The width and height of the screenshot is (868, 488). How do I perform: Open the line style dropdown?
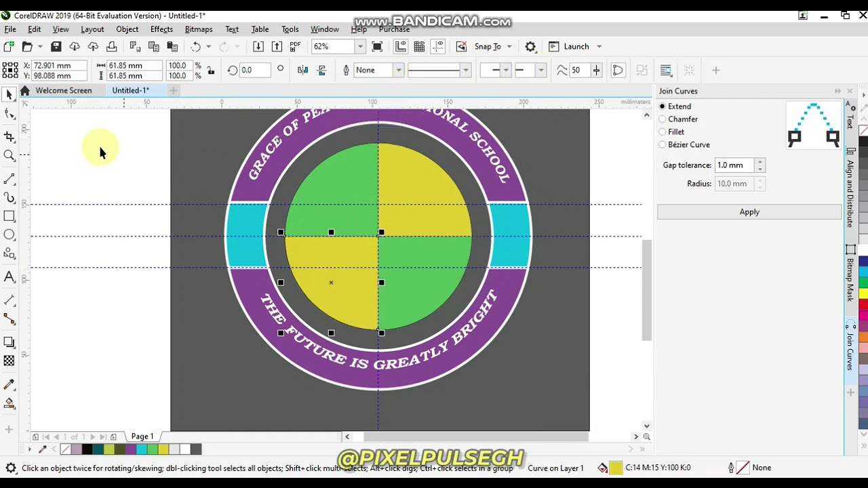[x=465, y=70]
